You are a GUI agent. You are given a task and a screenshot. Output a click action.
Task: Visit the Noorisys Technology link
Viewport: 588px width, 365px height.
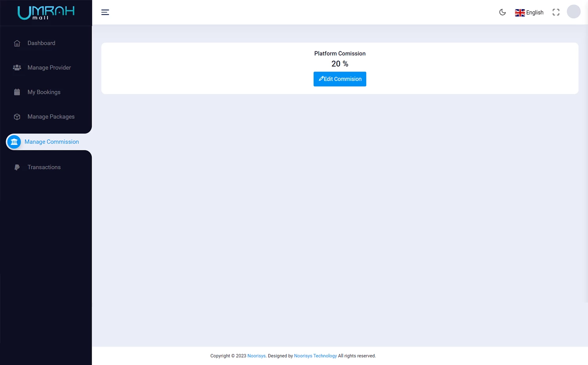point(315,356)
